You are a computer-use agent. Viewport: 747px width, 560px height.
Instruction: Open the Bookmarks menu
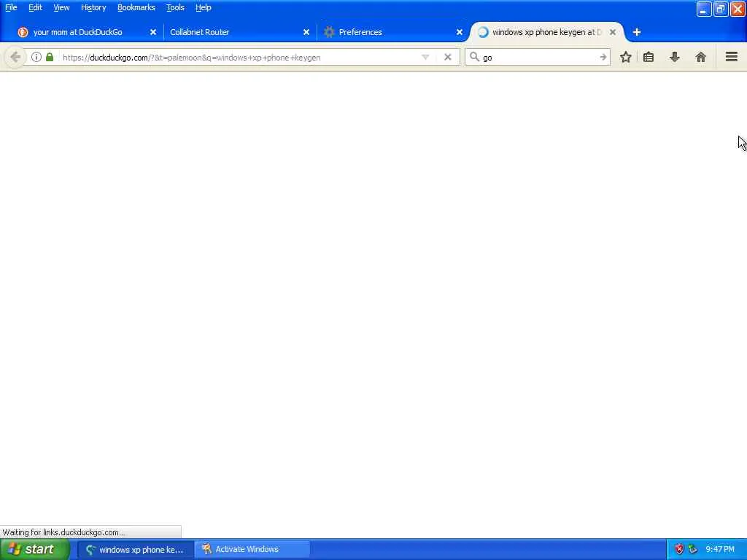[136, 7]
